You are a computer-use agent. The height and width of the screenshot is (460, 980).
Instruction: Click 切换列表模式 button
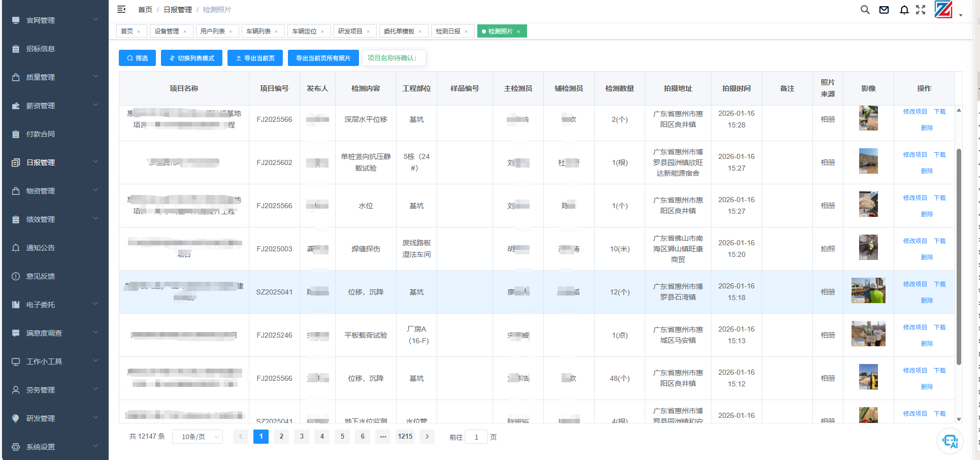191,58
